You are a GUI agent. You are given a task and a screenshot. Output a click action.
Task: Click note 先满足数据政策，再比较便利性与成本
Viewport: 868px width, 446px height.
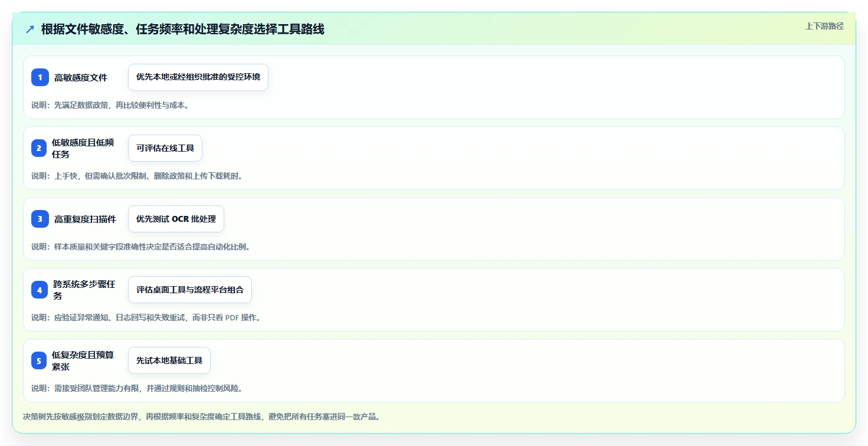click(110, 105)
